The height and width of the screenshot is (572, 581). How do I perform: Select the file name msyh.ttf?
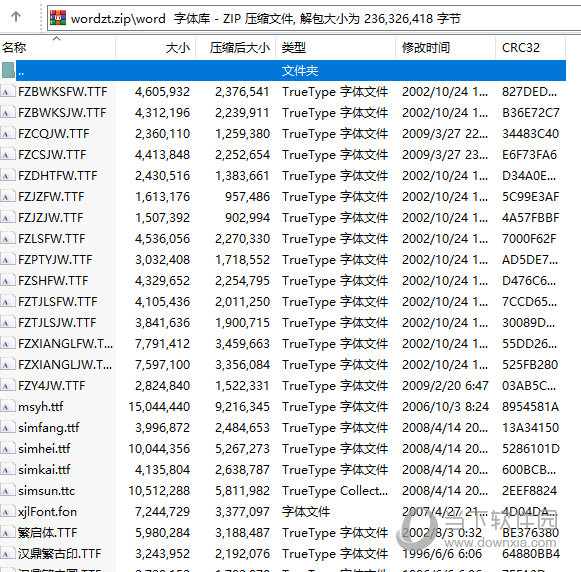click(41, 407)
